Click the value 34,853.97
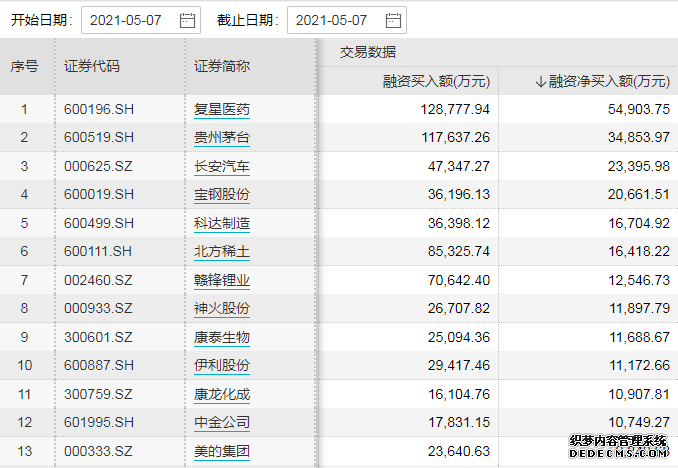 point(639,138)
